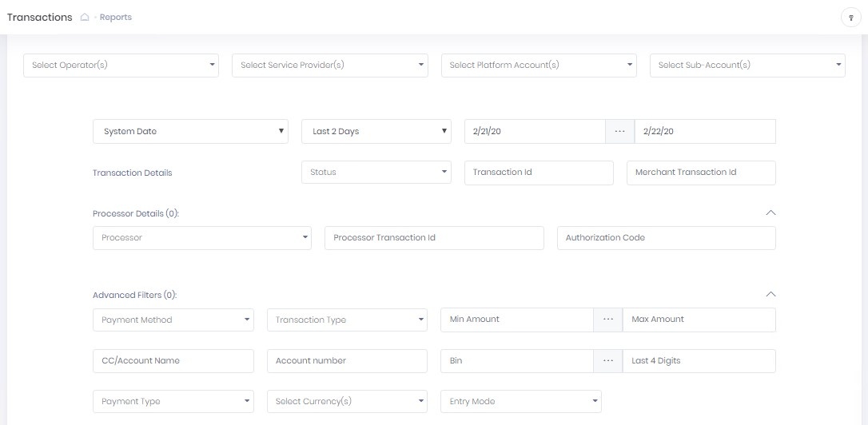868x425 pixels.
Task: Click the Transaction Id field
Action: tap(538, 173)
